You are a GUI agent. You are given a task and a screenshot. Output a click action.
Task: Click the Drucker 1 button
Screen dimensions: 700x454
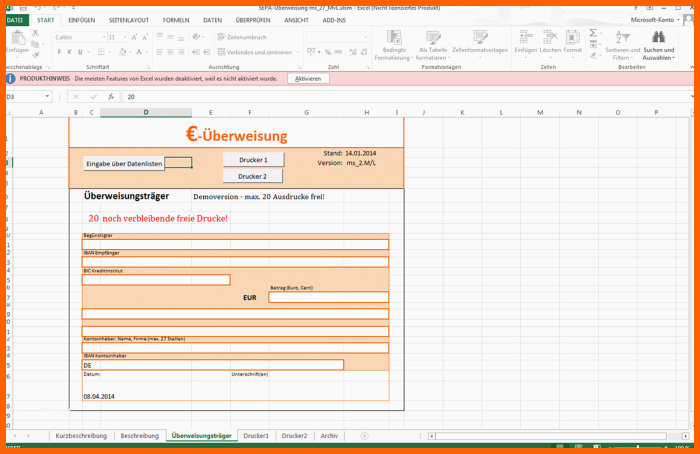point(253,160)
